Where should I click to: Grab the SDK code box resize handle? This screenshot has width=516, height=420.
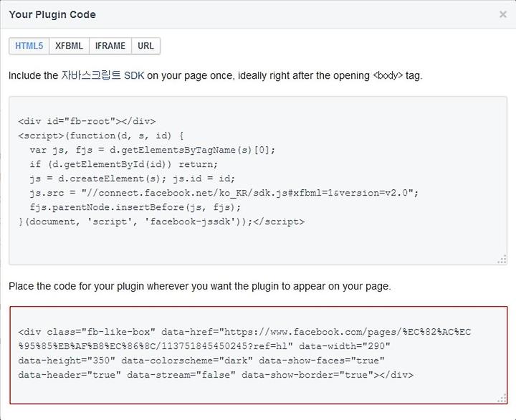(x=502, y=259)
